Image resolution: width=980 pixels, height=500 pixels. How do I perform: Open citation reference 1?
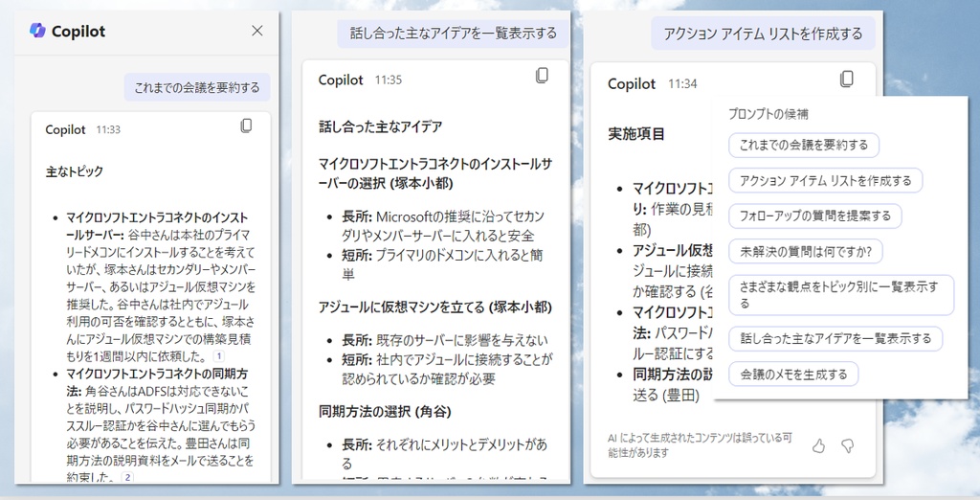click(219, 356)
